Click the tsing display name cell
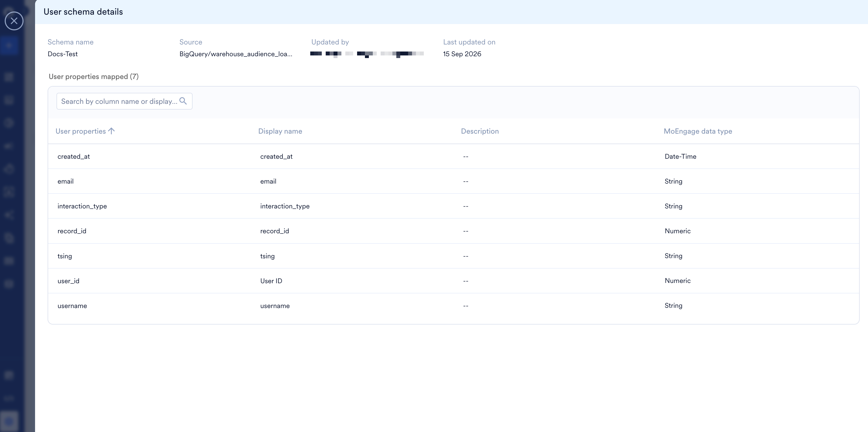 (x=267, y=256)
